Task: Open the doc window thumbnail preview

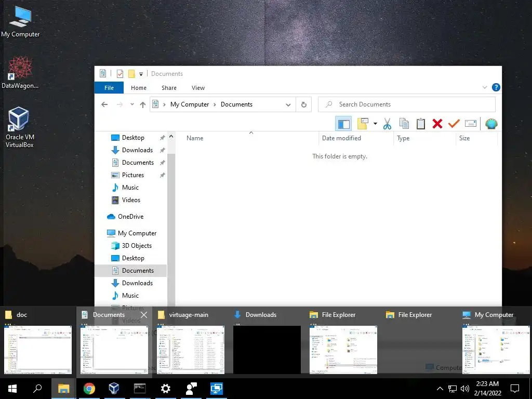Action: coord(37,350)
